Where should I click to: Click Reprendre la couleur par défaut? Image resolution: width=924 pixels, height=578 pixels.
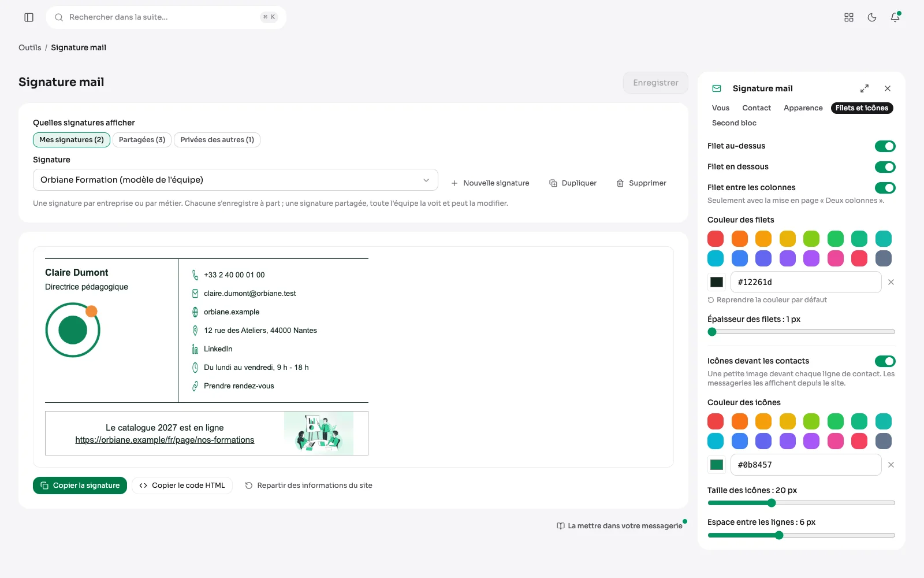click(767, 300)
